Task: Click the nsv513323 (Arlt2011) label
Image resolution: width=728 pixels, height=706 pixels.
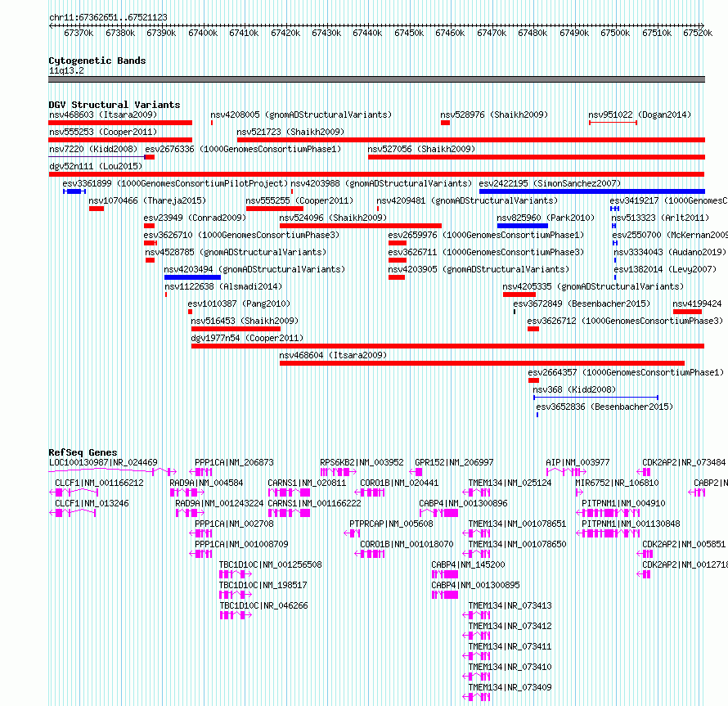Action: point(660,218)
